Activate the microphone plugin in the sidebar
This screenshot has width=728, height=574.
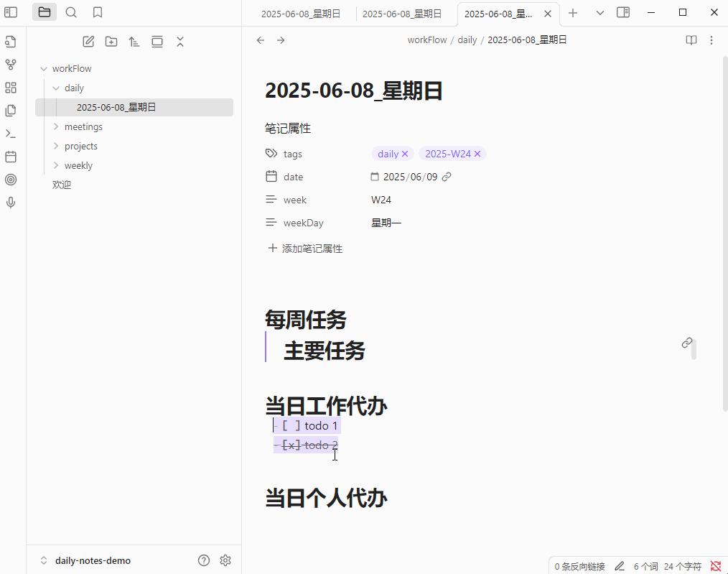(10, 202)
